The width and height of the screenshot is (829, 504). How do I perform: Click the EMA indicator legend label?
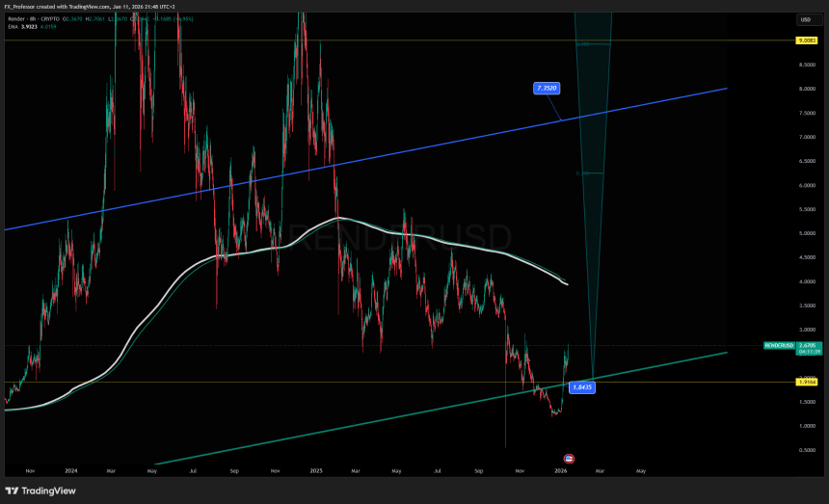pos(13,26)
